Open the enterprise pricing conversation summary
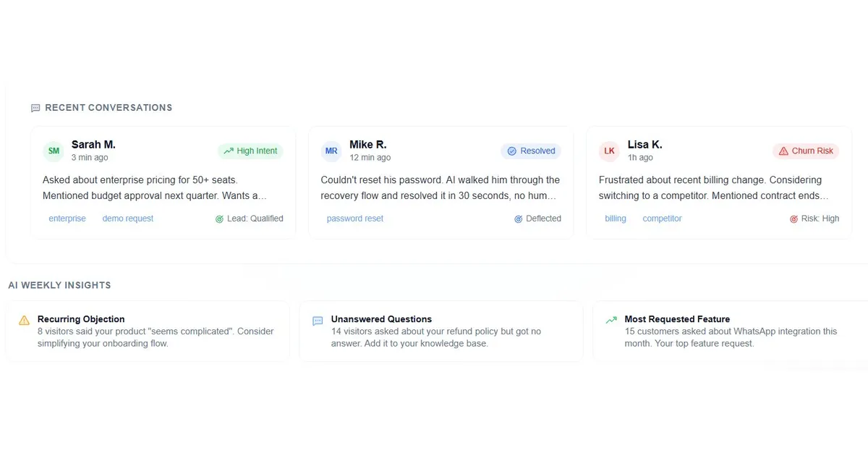This screenshot has height=456, width=868. tap(155, 187)
